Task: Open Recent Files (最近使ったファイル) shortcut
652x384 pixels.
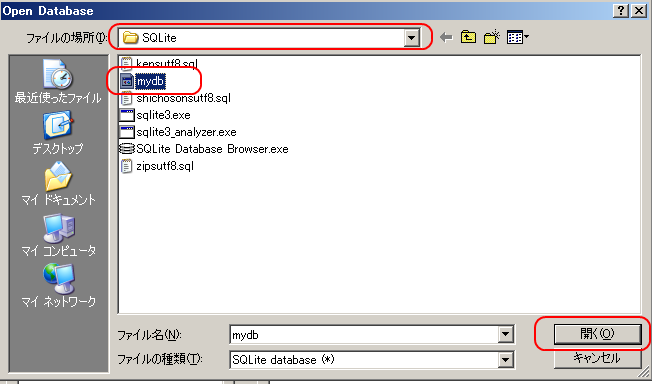Action: coord(58,82)
